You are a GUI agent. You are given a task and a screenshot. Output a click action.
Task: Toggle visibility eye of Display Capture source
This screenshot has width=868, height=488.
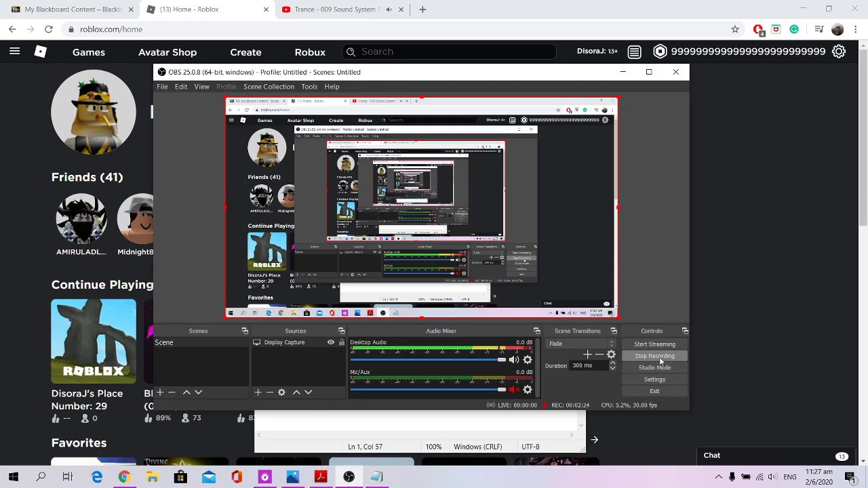[331, 342]
